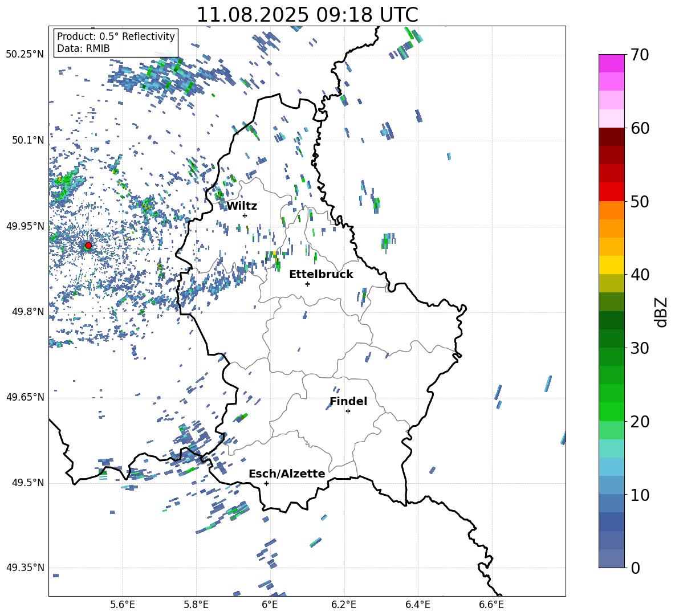
Task: Click the 5.8°E longitude label
Action: (196, 605)
